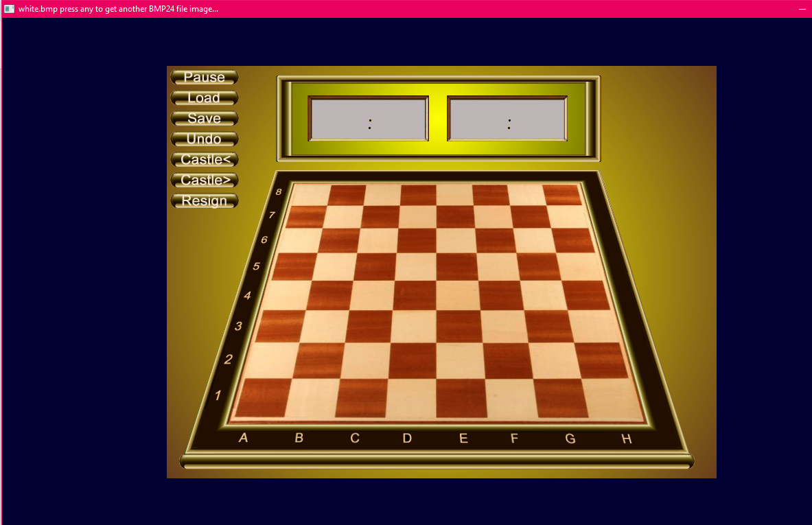This screenshot has height=525, width=812.
Task: Click the Castle> button
Action: click(x=204, y=180)
